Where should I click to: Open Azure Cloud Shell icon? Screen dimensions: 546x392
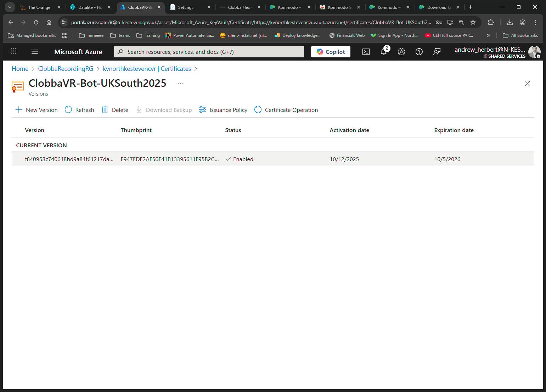[x=366, y=52]
